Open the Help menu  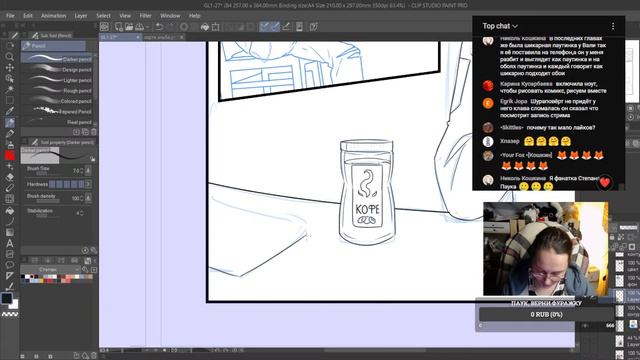click(194, 16)
